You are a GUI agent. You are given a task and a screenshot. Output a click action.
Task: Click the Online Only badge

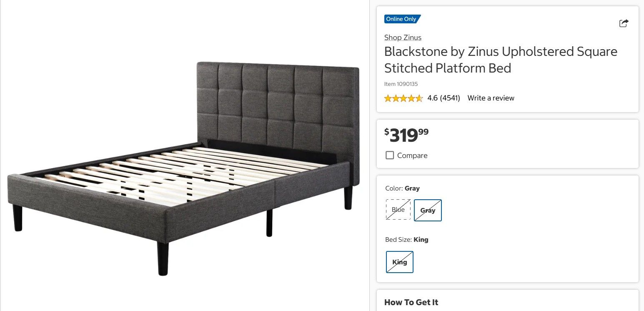click(402, 19)
